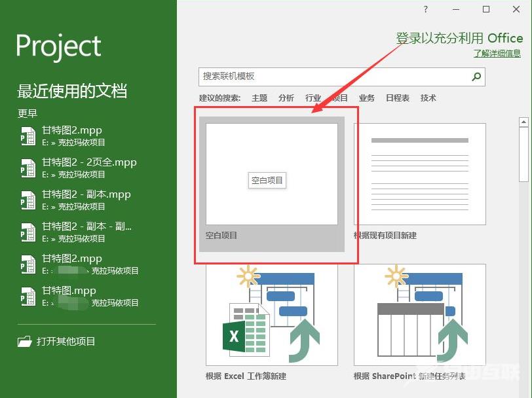Click the 空白项目 caption under blank thumbnail

pyautogui.click(x=221, y=235)
